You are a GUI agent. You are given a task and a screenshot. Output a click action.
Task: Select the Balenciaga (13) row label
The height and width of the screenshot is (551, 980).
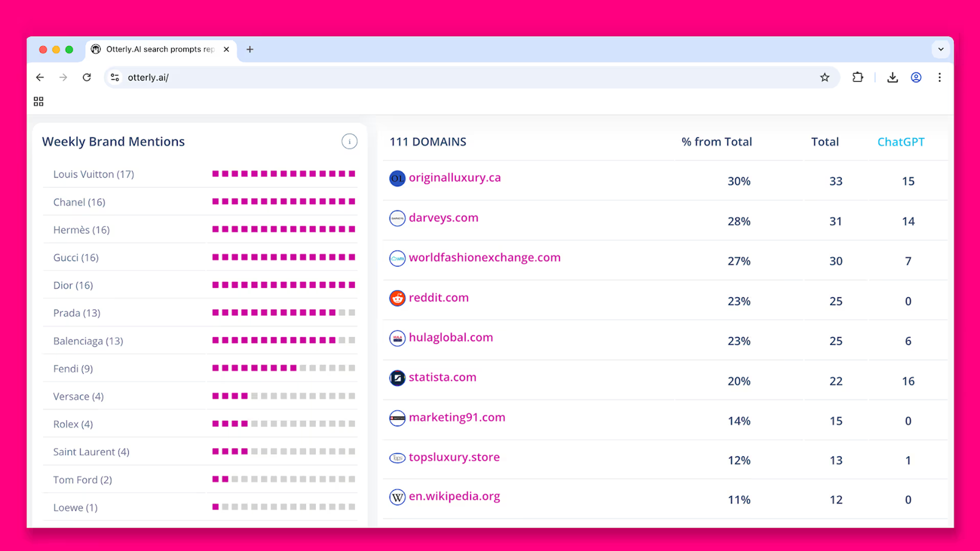(x=88, y=341)
